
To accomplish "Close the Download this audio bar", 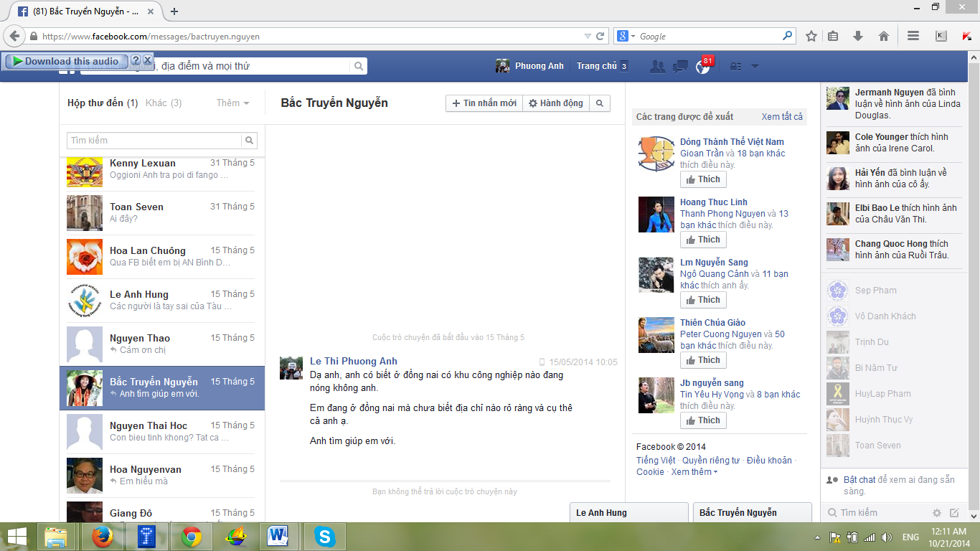I will [x=148, y=61].
